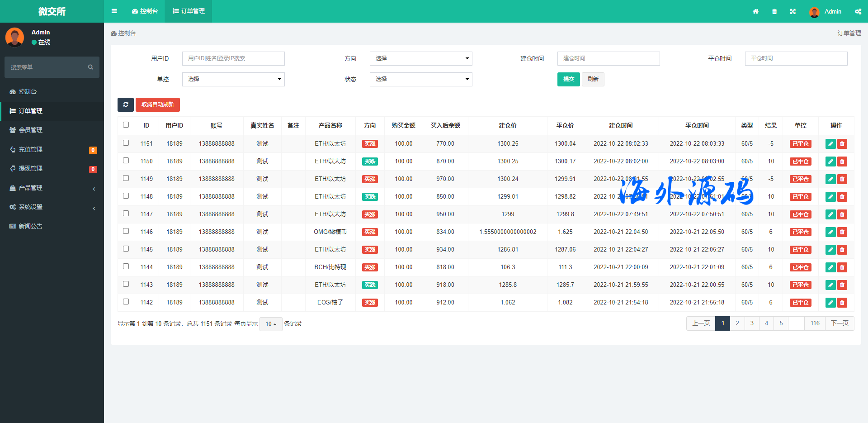Viewport: 868px width, 423px height.
Task: Click the trash icon in top header
Action: (x=774, y=11)
